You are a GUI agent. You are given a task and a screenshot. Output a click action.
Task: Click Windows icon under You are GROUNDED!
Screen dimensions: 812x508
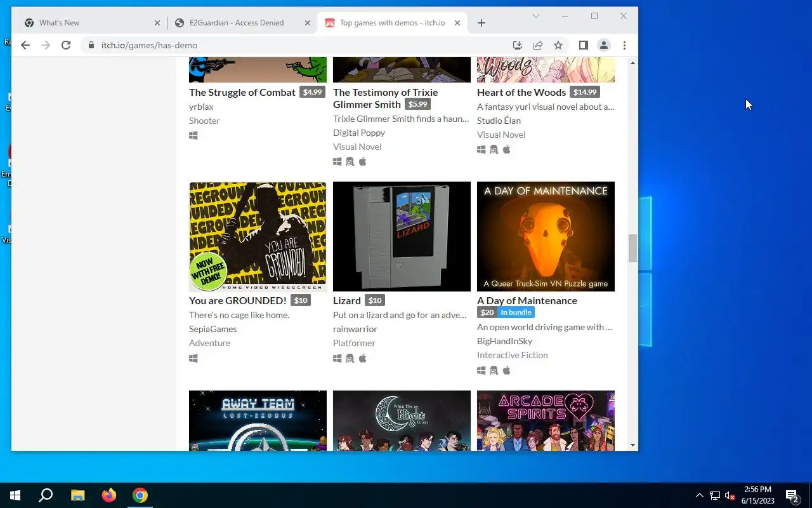(x=193, y=358)
